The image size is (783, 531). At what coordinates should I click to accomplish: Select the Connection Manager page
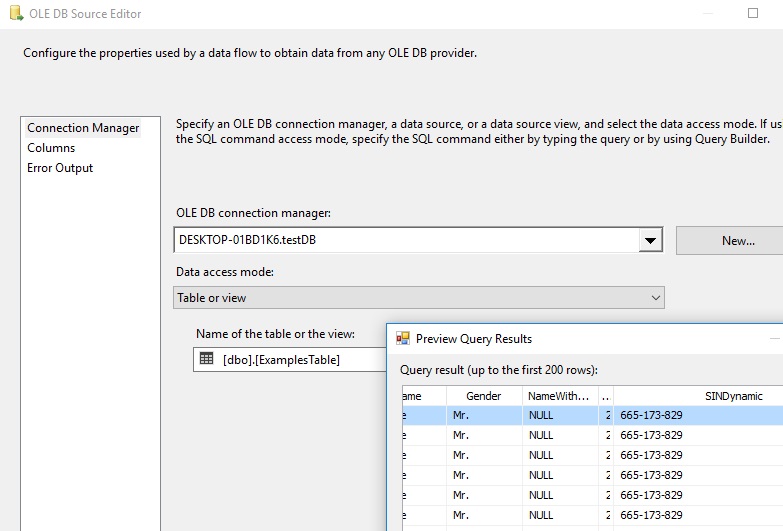83,128
